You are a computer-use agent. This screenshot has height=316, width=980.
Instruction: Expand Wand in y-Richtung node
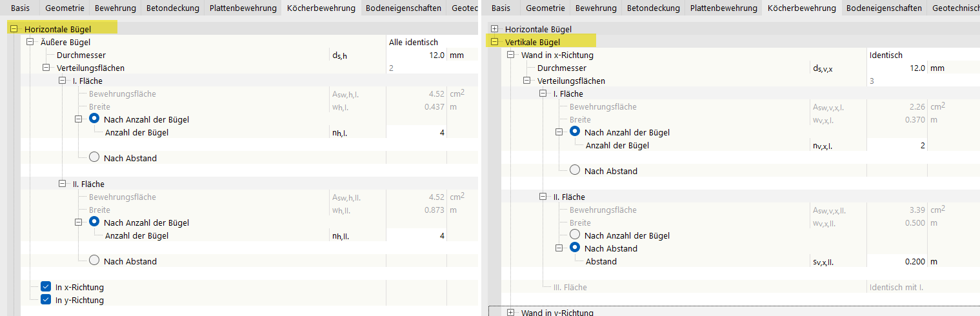511,313
